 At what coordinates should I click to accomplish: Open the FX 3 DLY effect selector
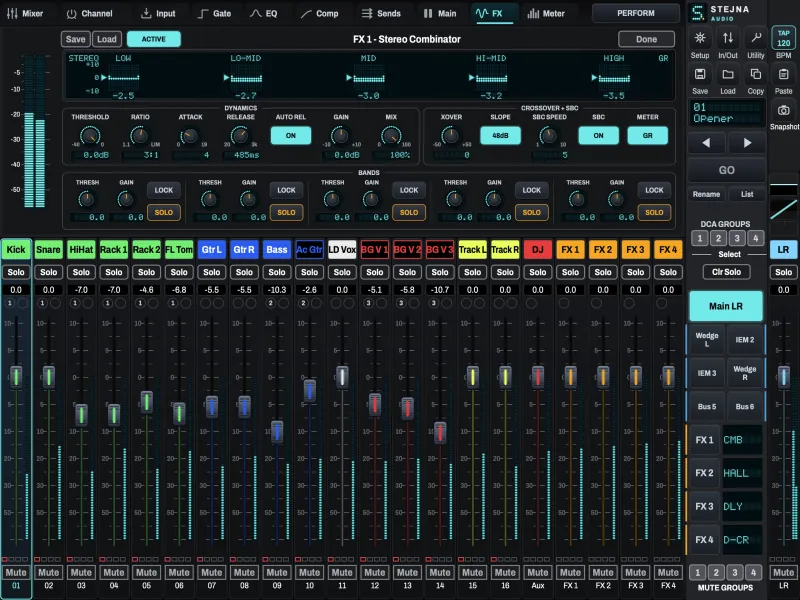(742, 507)
